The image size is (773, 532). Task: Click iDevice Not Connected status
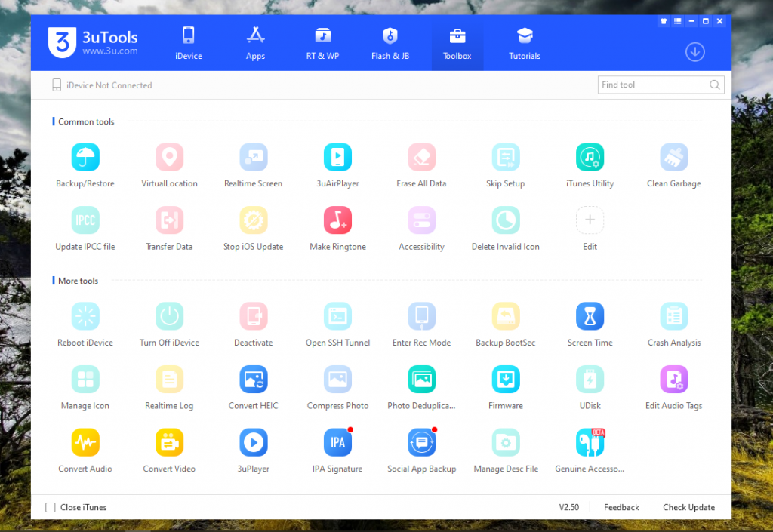tap(102, 85)
